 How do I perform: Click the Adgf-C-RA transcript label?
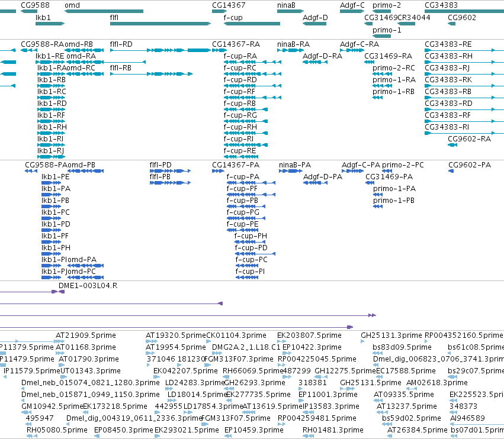click(359, 44)
